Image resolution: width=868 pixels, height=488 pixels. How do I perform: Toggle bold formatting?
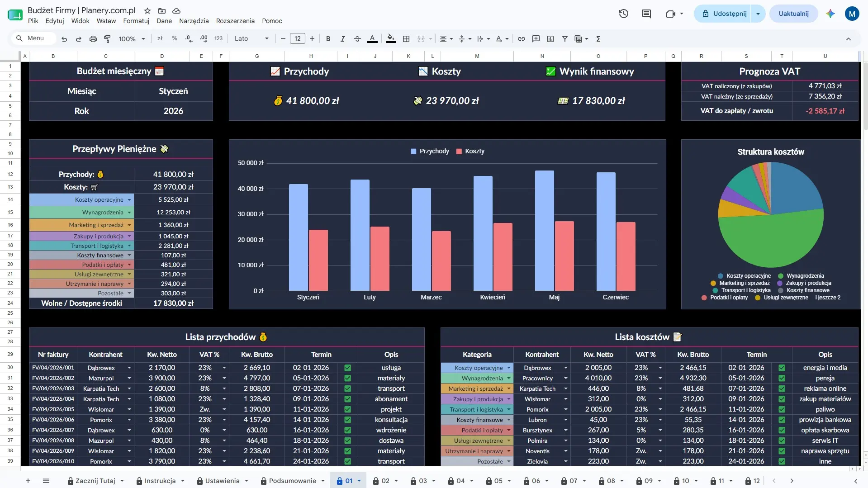tap(328, 39)
